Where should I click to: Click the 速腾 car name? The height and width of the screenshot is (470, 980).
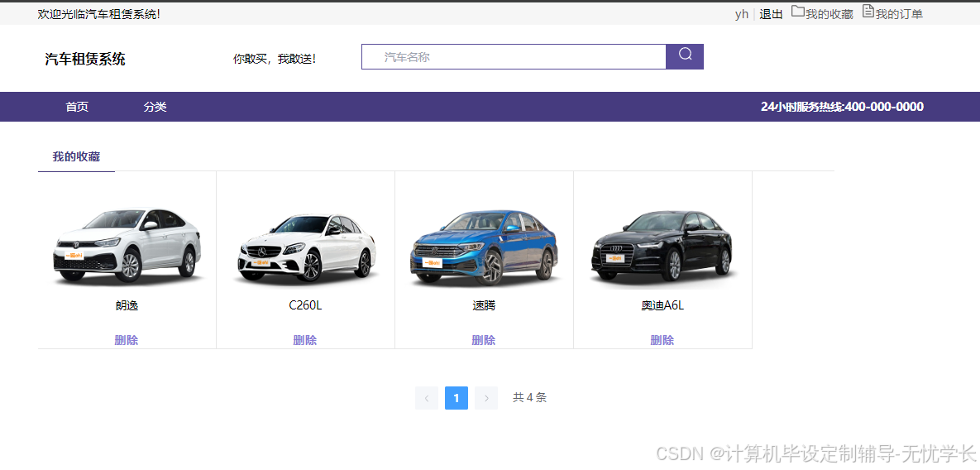pyautogui.click(x=485, y=305)
